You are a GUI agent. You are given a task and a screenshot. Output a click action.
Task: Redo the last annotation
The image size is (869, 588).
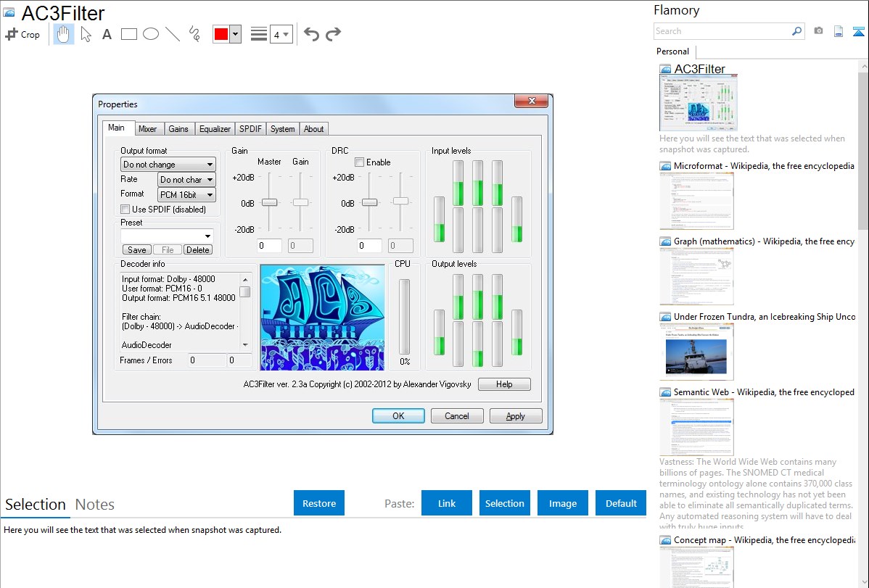333,34
